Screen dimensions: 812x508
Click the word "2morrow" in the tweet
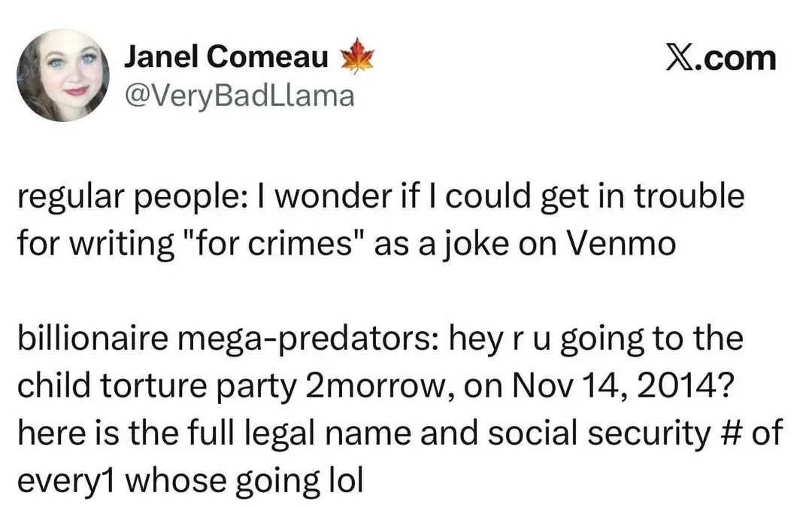pyautogui.click(x=365, y=386)
